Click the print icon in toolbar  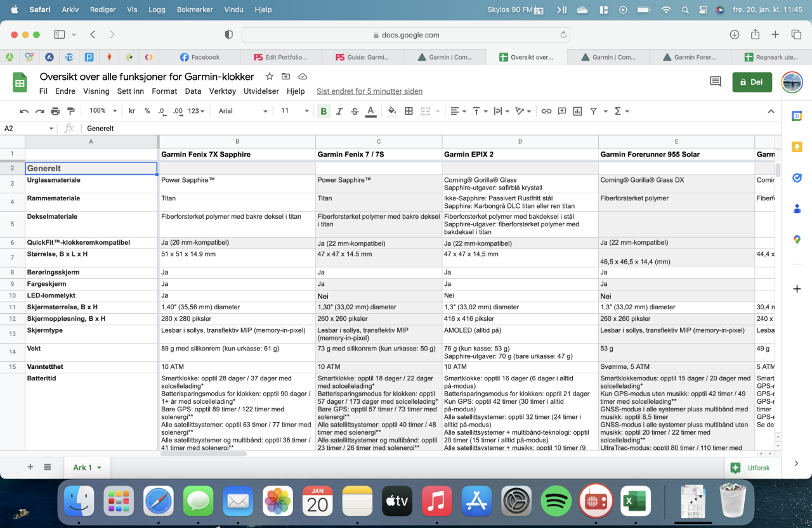click(x=55, y=111)
